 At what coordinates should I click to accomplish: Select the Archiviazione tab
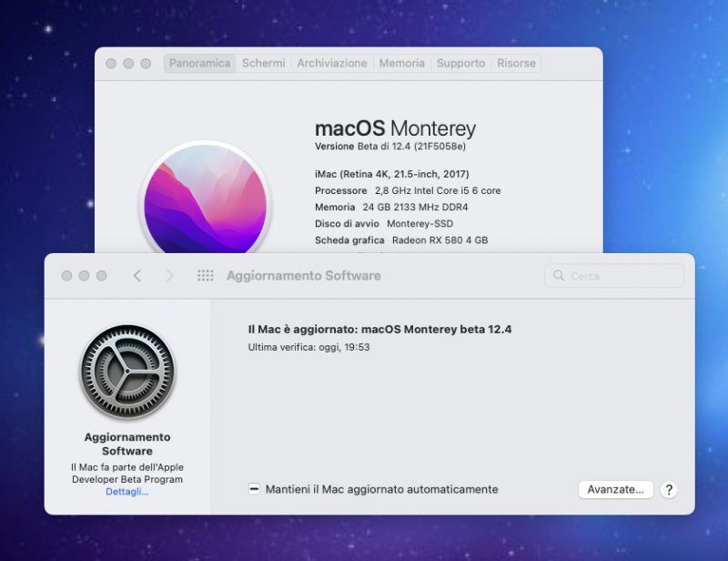click(x=332, y=64)
